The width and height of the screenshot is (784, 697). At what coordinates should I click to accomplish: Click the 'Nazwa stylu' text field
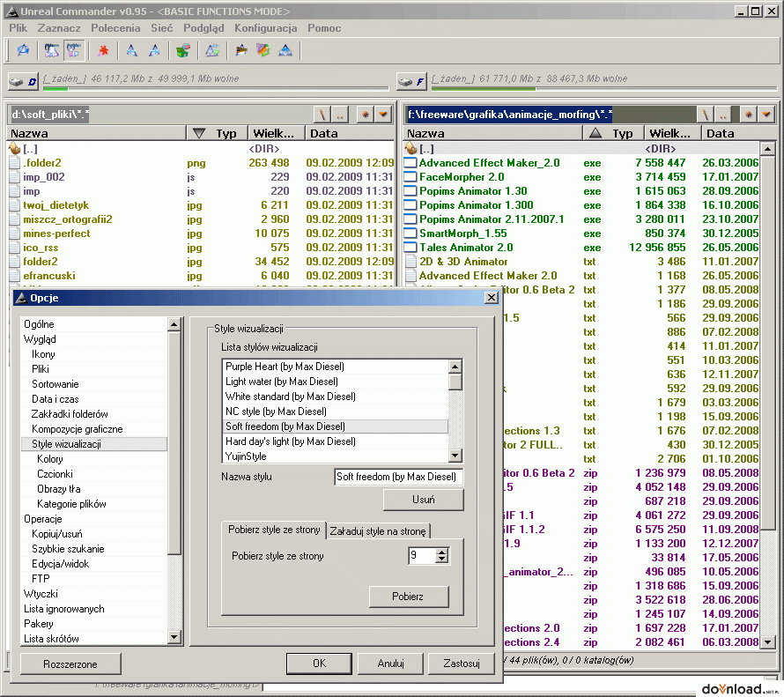(x=398, y=477)
